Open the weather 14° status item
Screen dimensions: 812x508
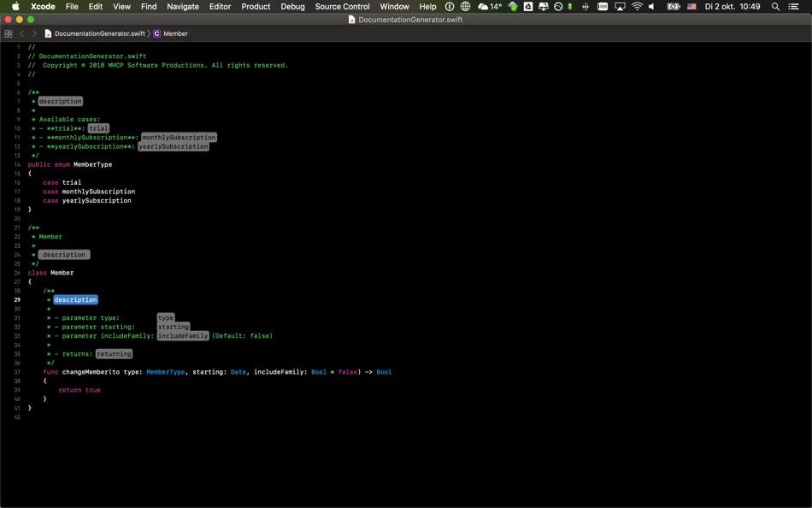pyautogui.click(x=490, y=6)
